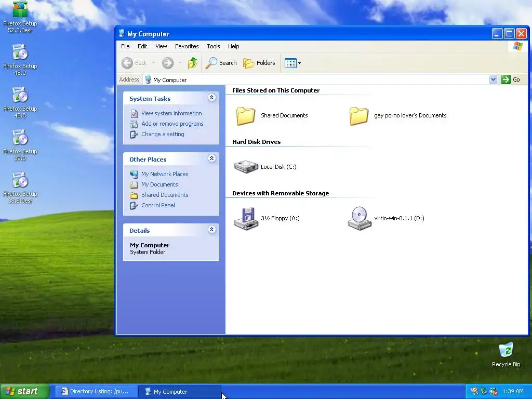Click the middle system tray icon
The height and width of the screenshot is (399, 532).
click(484, 392)
